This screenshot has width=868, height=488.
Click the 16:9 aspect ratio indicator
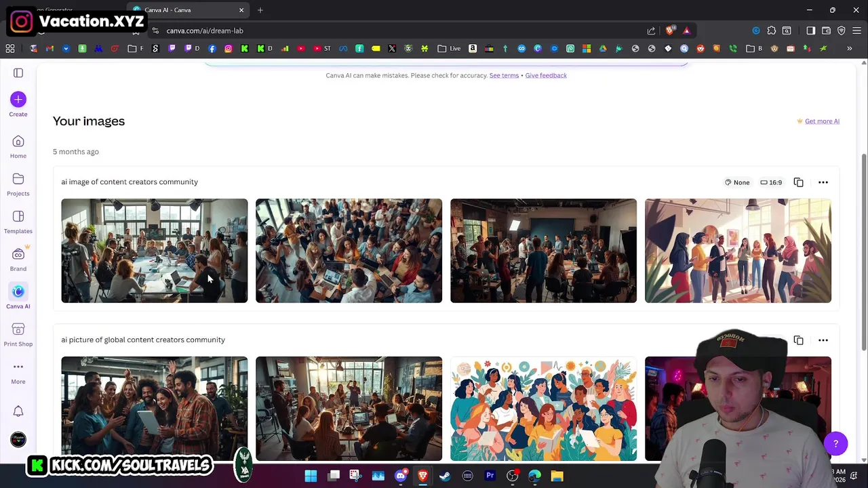coord(771,182)
